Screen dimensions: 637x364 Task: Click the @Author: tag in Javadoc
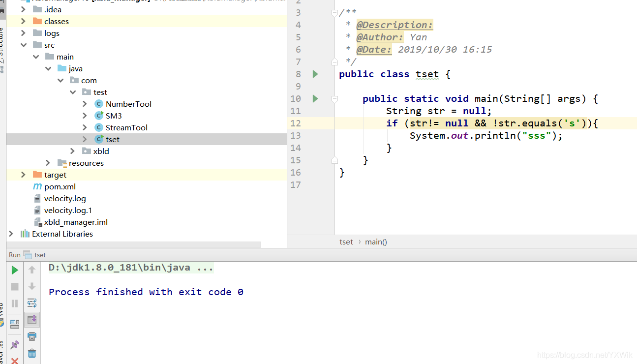(380, 37)
